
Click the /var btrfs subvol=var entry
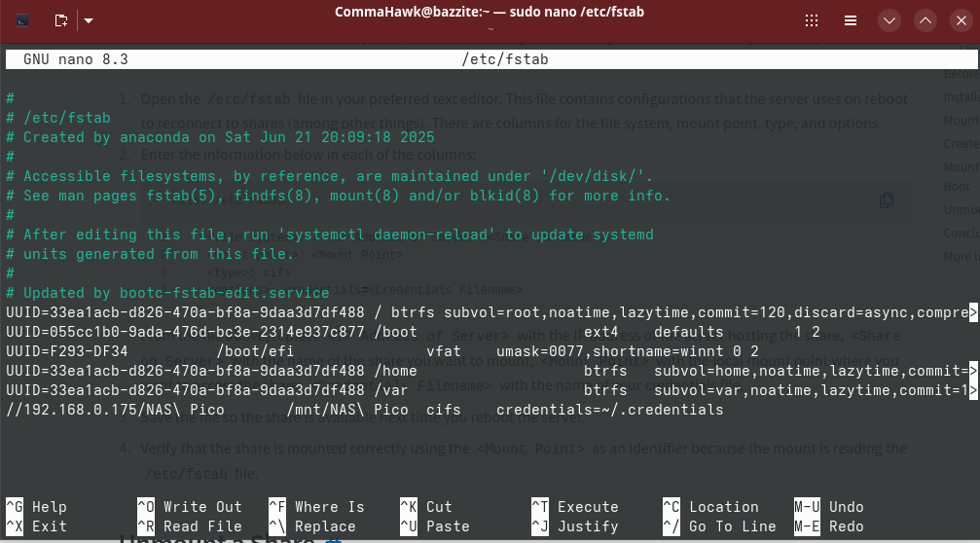point(491,390)
